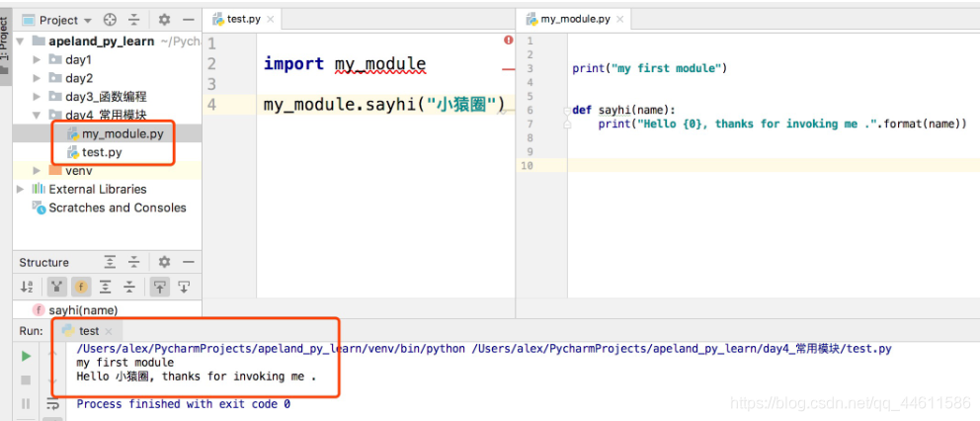Toggle autoscroll to source in Structure panel

pyautogui.click(x=158, y=287)
